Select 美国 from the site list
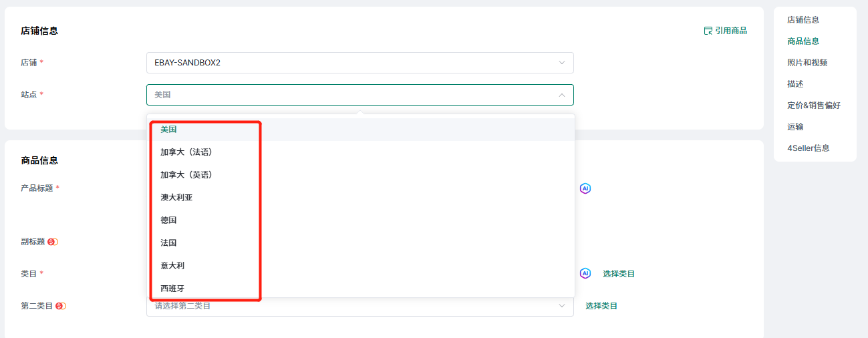Image resolution: width=868 pixels, height=338 pixels. 168,130
